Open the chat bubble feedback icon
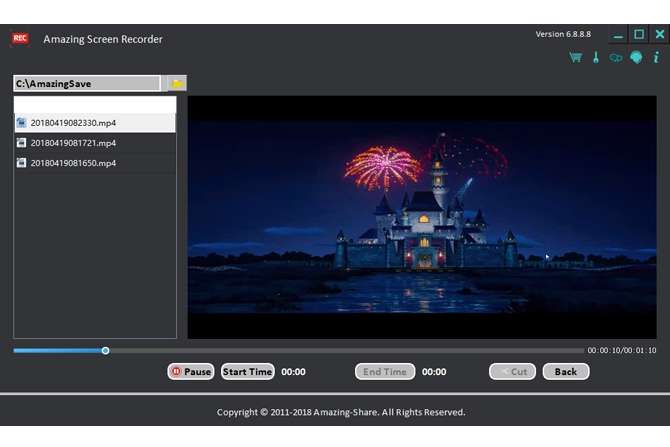Viewport: 670px width, 447px height. (636, 57)
